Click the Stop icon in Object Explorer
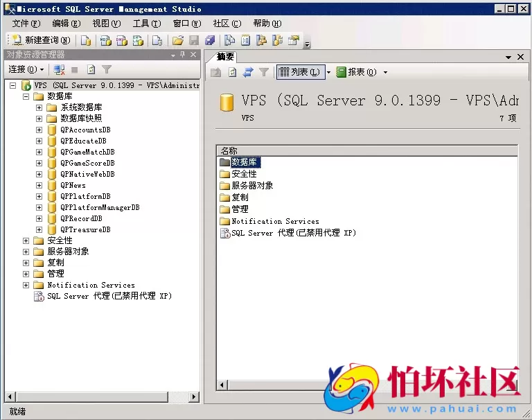This screenshot has height=420, width=532. coord(75,70)
